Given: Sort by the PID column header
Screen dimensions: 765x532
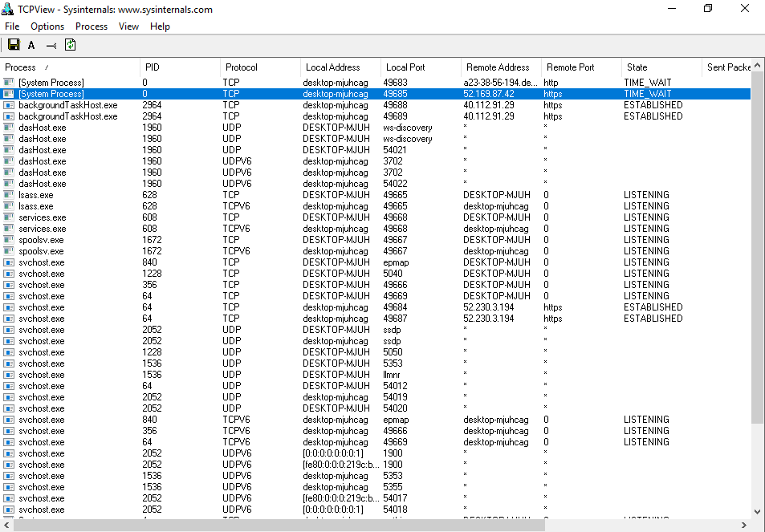Looking at the screenshot, I should (x=180, y=67).
